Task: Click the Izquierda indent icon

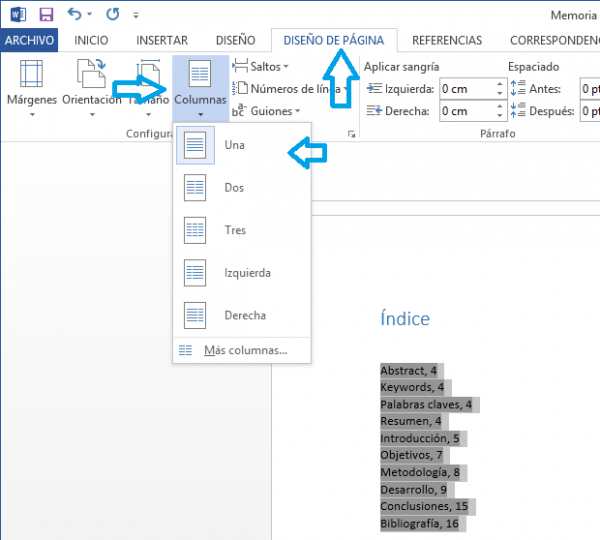Action: click(374, 89)
